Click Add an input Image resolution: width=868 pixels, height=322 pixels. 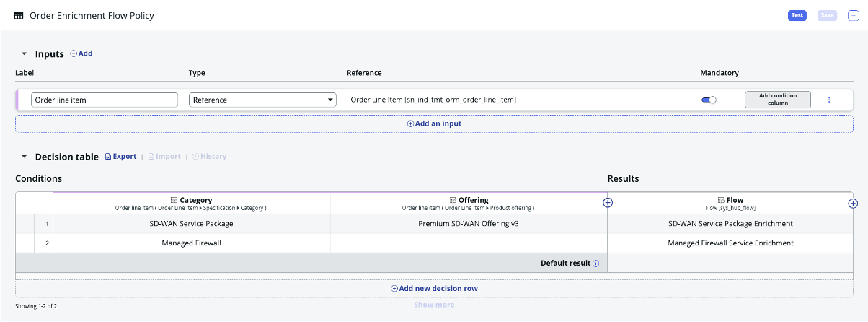[434, 123]
